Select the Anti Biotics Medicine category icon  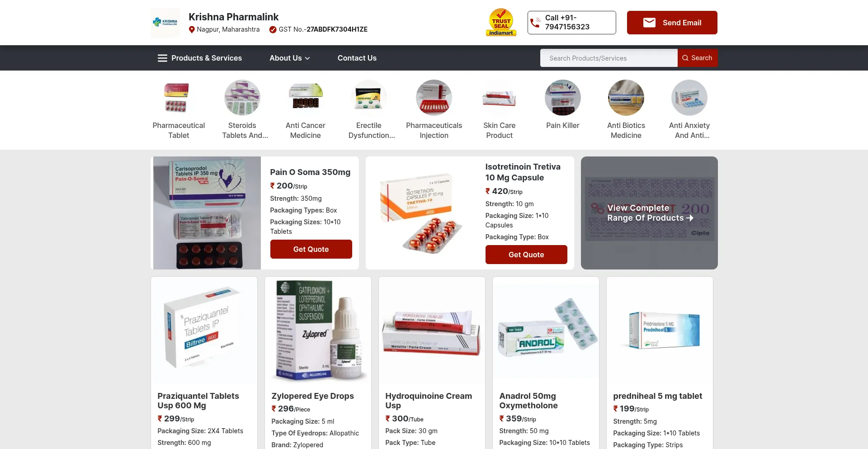(626, 98)
